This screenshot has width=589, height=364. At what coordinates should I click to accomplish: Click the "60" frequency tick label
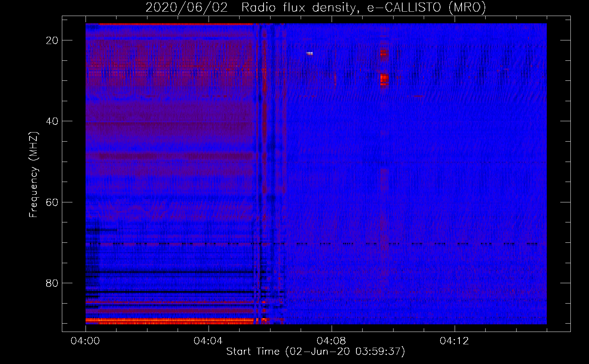pos(52,202)
